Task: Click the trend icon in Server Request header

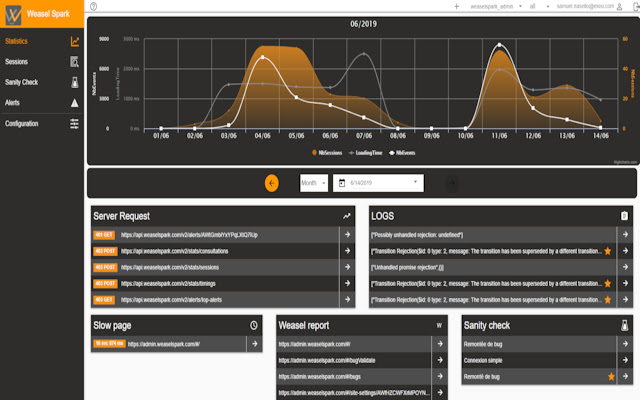Action: 347,215
